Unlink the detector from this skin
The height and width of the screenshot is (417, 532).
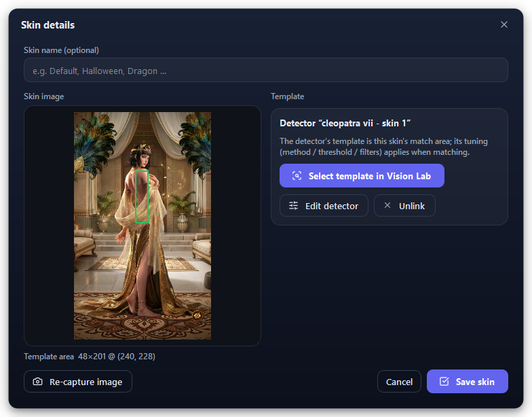click(x=404, y=205)
